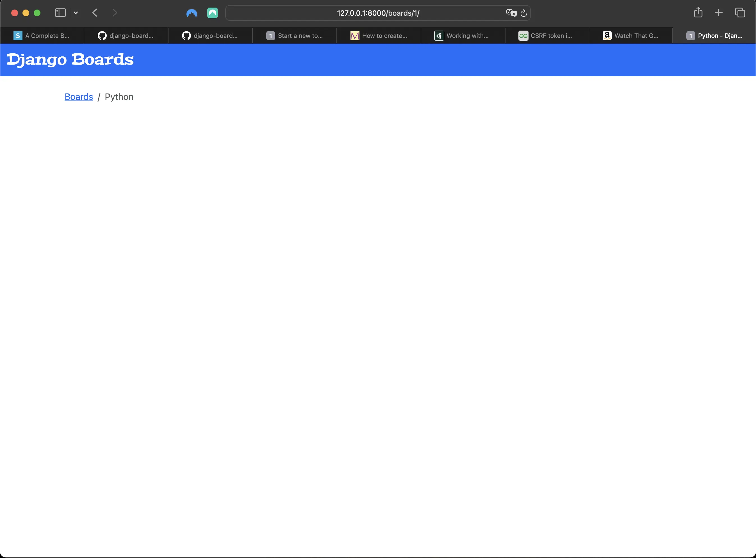Focus the address bar showing 127.0.0.1:8000/boards/1/
Viewport: 756px width, 558px height.
[378, 13]
